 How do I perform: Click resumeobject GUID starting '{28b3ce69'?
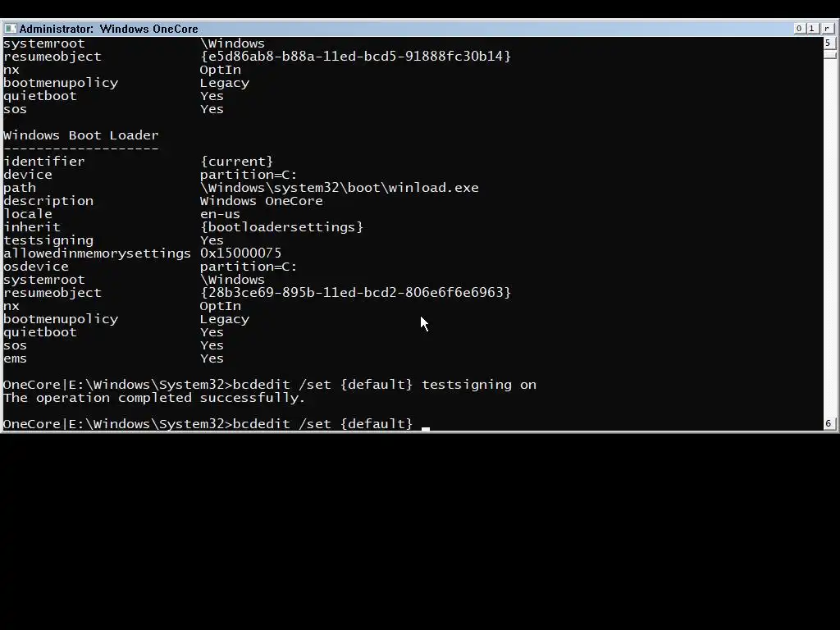(356, 293)
